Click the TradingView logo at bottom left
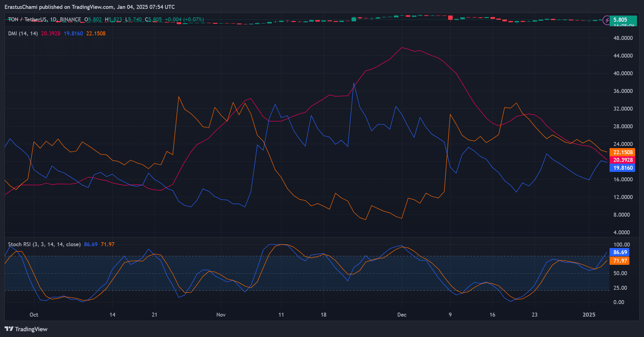 9,329
